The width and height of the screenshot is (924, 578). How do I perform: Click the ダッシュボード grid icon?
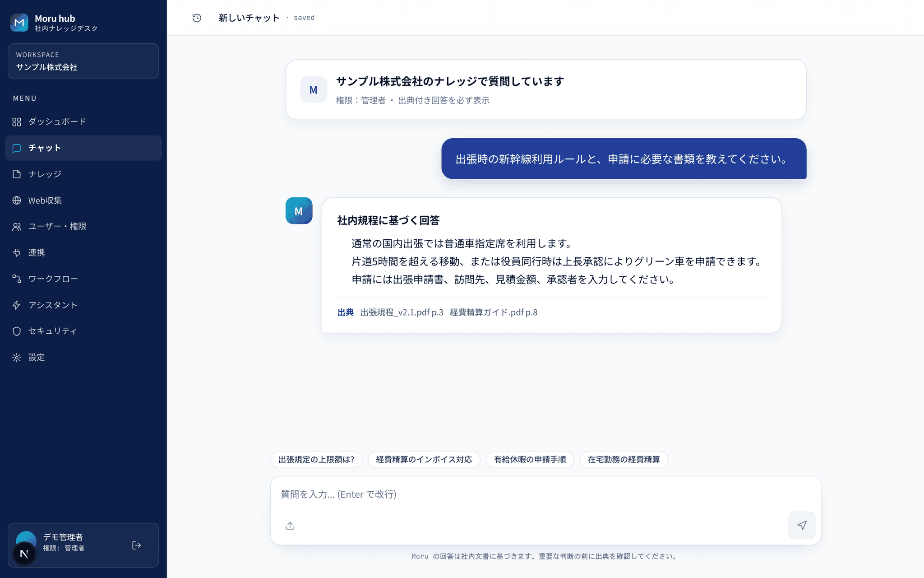click(x=17, y=122)
